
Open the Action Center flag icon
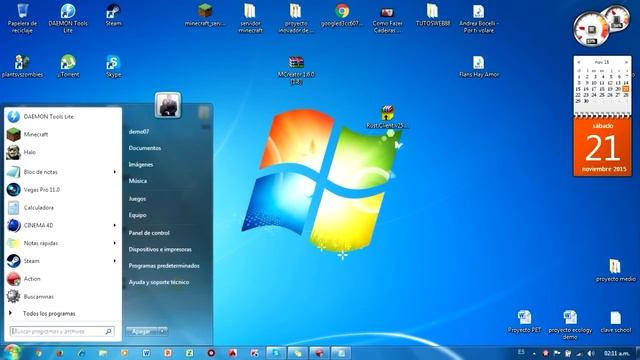tap(556, 353)
